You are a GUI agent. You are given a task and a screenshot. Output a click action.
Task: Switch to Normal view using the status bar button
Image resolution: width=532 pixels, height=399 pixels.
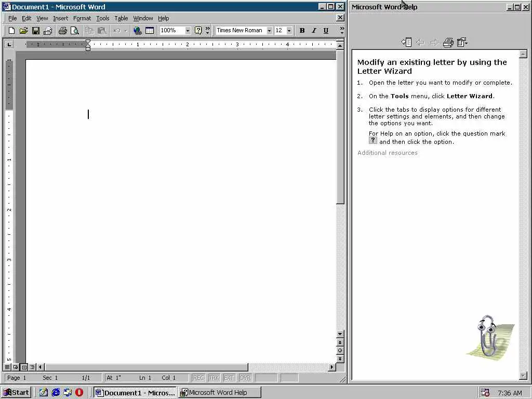pyautogui.click(x=7, y=367)
